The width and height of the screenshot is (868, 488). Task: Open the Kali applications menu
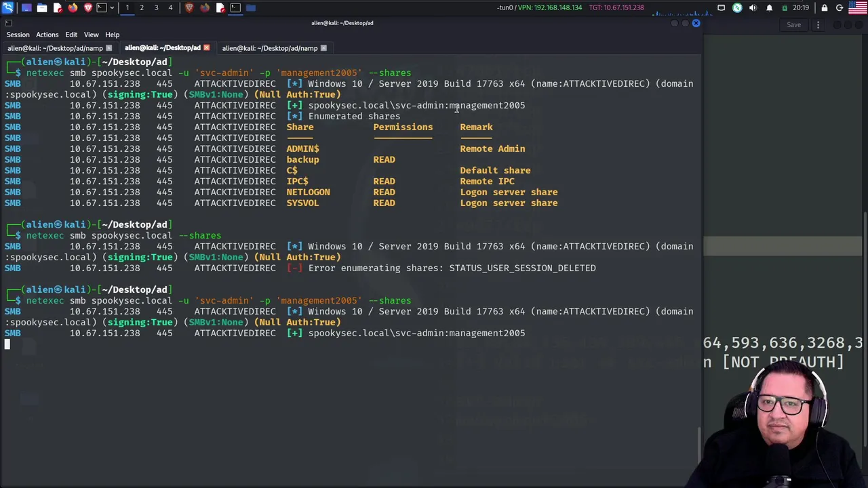coord(7,7)
